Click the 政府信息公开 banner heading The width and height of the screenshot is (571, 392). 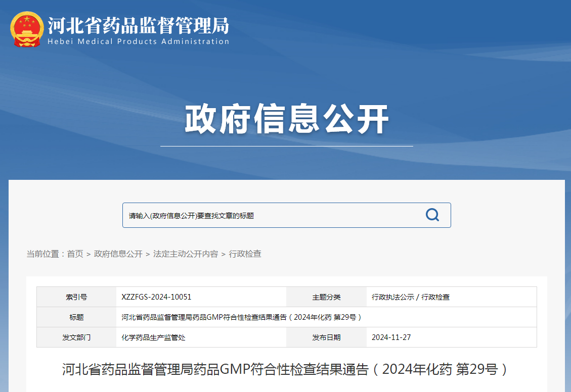[x=287, y=119]
